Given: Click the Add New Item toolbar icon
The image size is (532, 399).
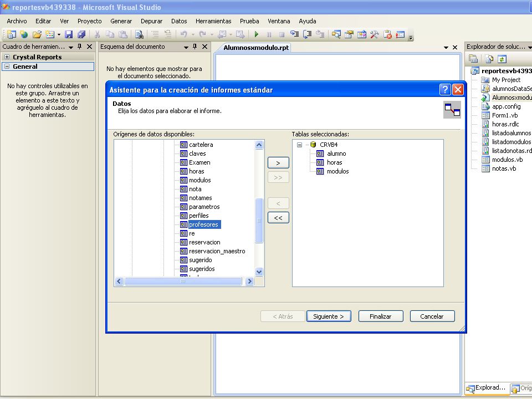Looking at the screenshot, I should [50, 34].
